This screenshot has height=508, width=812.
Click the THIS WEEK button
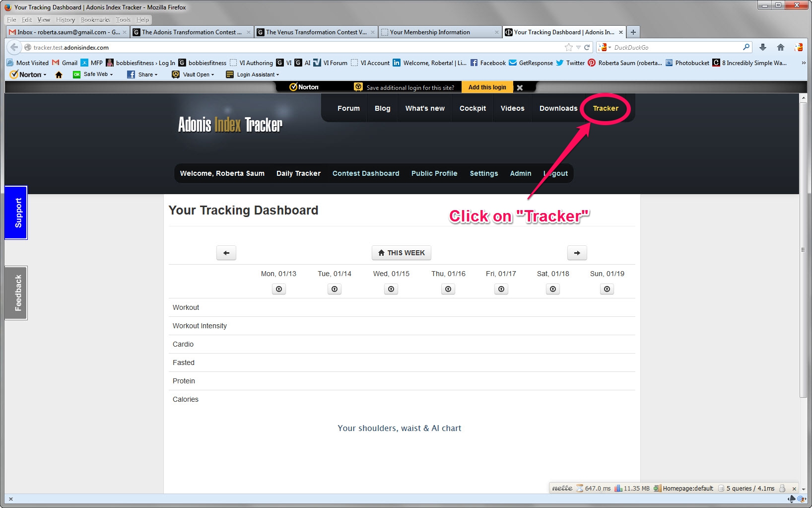pos(402,253)
